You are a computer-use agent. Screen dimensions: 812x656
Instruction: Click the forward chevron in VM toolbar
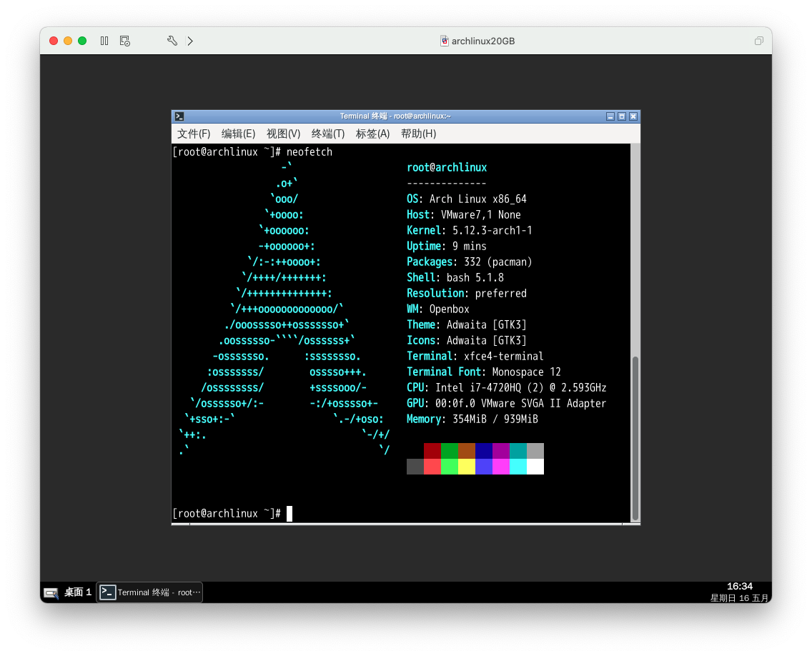(191, 41)
